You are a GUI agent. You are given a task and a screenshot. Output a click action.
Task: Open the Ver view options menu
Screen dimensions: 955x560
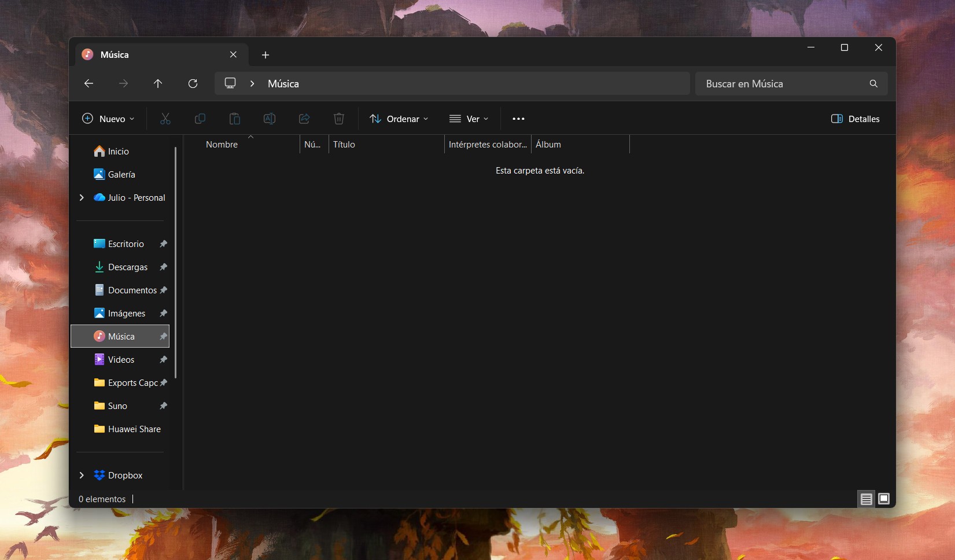469,119
